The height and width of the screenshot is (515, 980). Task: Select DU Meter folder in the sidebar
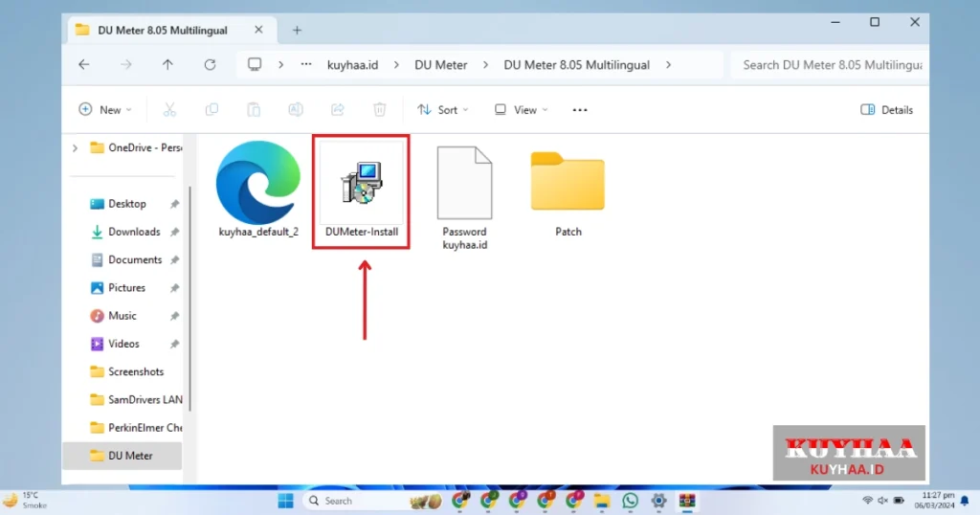(122, 456)
